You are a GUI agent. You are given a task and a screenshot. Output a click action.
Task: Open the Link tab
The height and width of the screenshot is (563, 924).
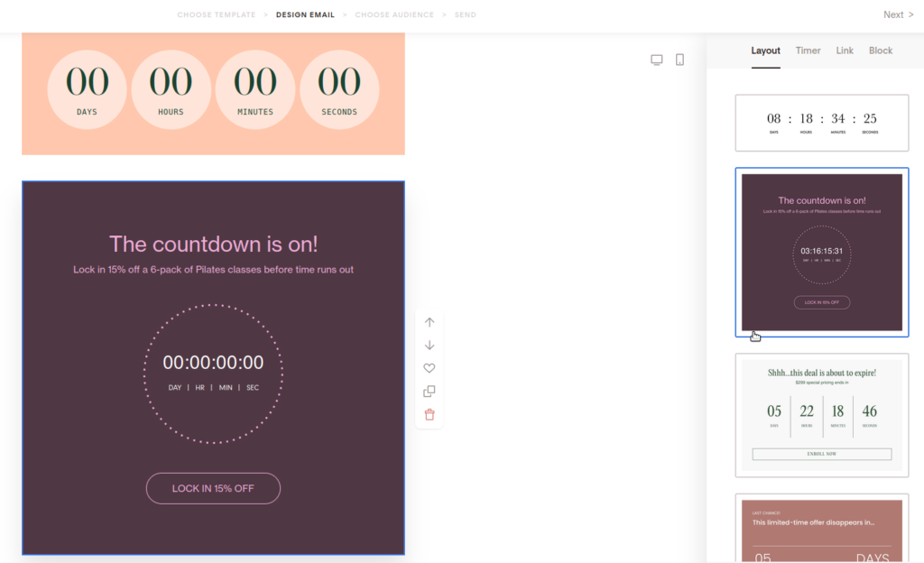845,51
